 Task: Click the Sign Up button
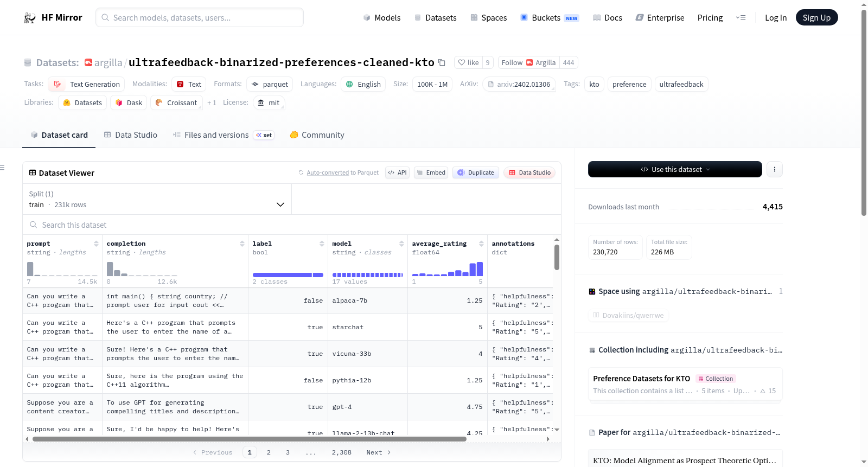(816, 18)
